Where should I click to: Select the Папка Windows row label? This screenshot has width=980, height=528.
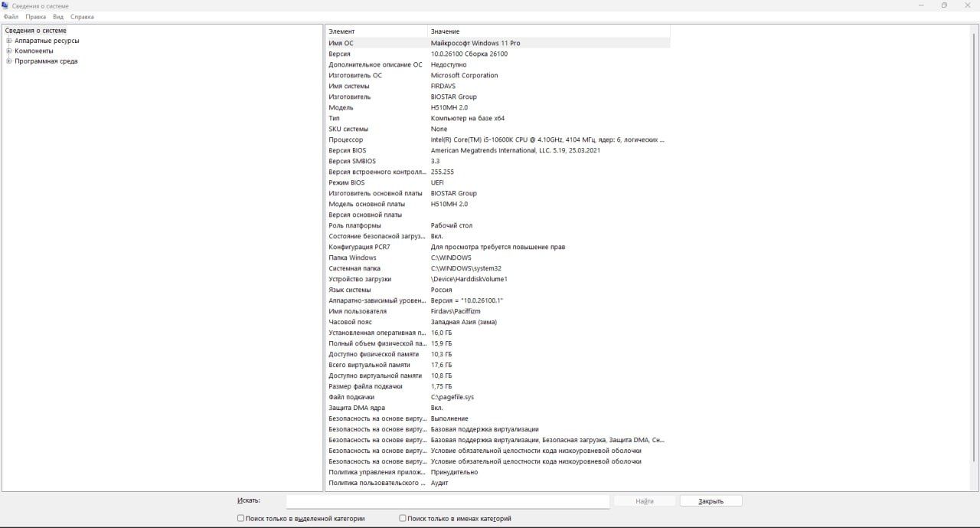[x=352, y=257]
